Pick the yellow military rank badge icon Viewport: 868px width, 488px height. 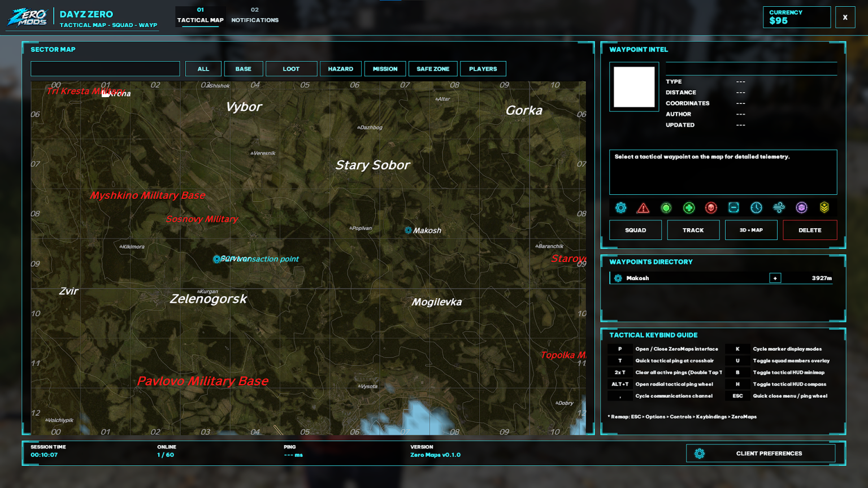click(824, 208)
